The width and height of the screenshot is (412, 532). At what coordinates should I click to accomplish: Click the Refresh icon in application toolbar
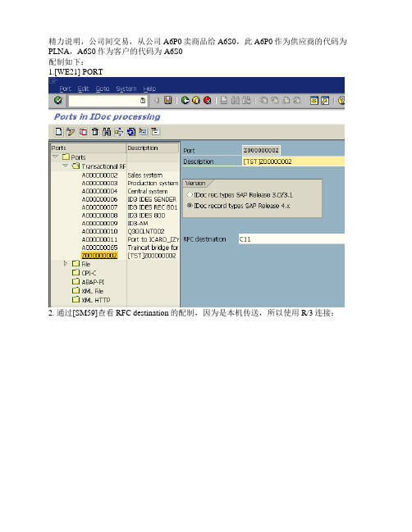[x=131, y=132]
